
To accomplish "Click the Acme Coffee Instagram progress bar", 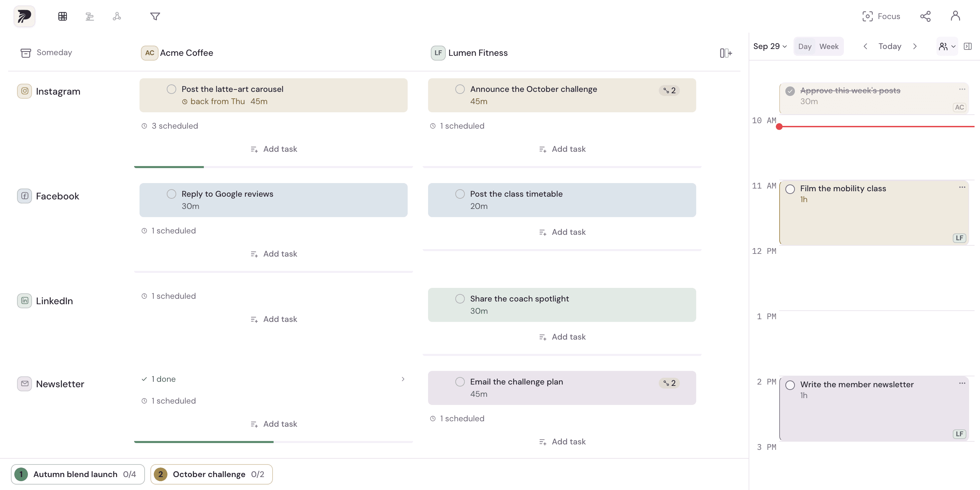I will click(x=273, y=167).
